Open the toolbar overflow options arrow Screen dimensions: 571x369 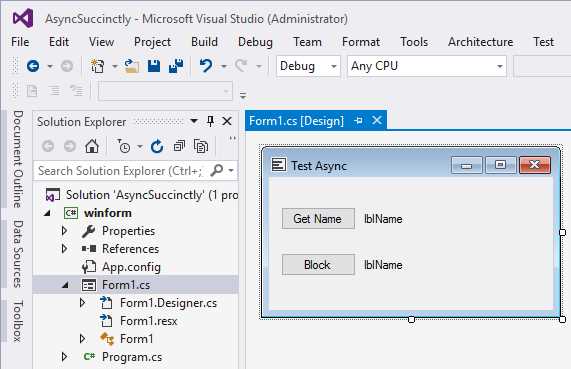(243, 96)
